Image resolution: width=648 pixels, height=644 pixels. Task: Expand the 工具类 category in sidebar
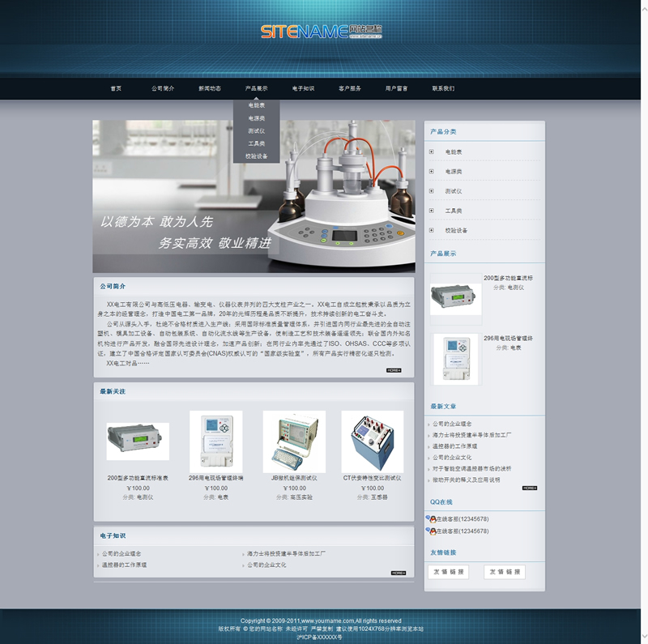pyautogui.click(x=431, y=211)
